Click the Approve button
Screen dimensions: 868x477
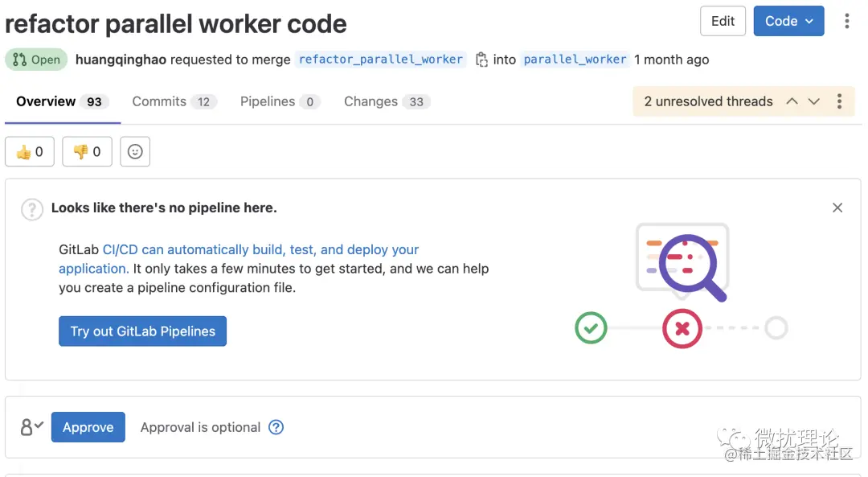point(88,427)
